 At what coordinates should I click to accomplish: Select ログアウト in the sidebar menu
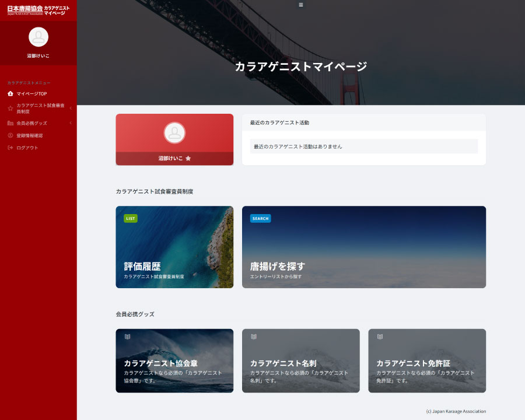click(x=27, y=148)
